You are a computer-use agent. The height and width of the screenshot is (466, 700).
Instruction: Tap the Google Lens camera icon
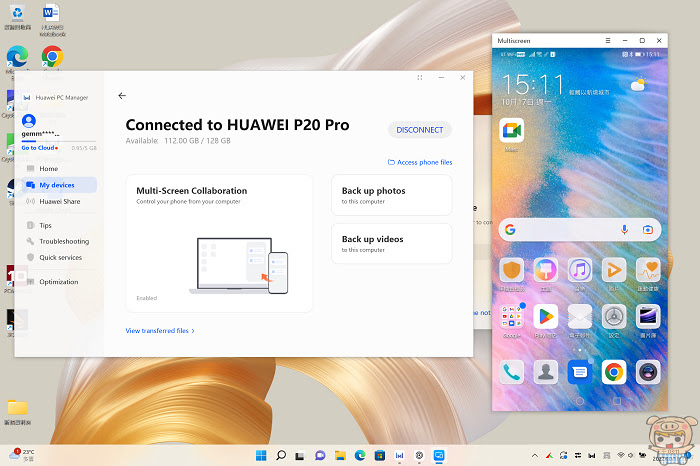pyautogui.click(x=647, y=230)
